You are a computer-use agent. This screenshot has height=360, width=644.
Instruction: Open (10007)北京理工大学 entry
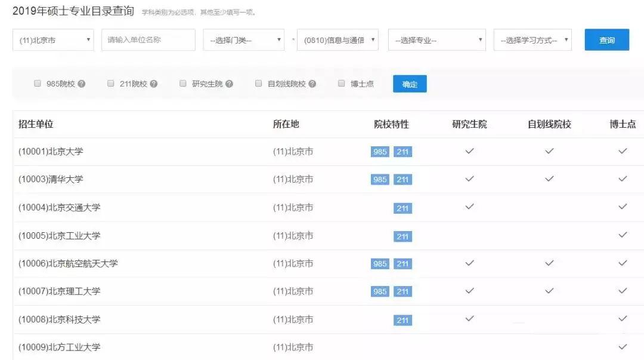pyautogui.click(x=60, y=291)
